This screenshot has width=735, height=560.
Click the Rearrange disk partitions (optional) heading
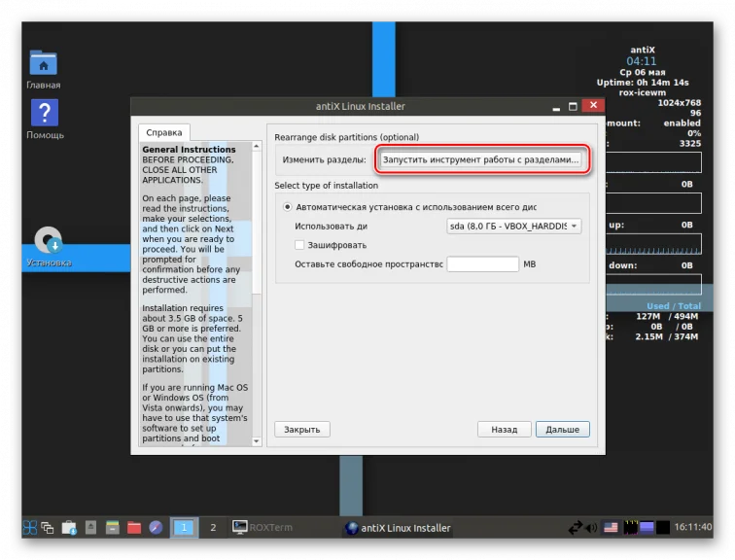point(346,137)
